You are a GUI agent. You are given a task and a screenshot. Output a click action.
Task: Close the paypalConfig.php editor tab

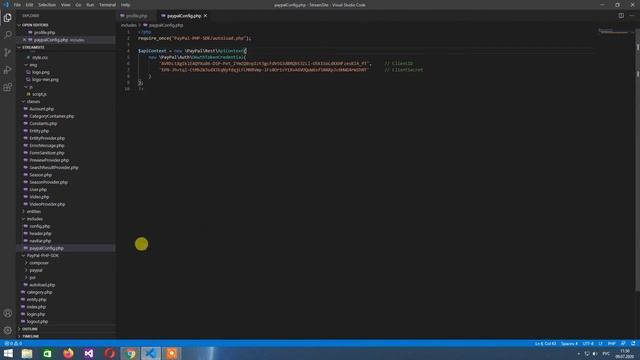(205, 16)
